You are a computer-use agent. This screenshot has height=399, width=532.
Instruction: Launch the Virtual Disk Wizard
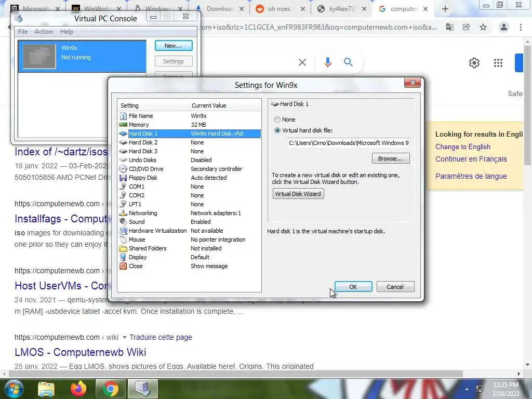[298, 194]
